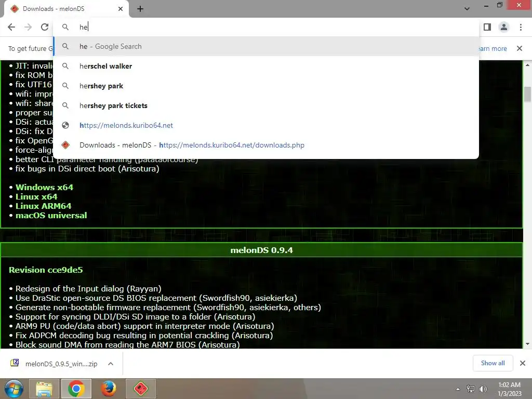
Task: Open the volume speaker tray icon
Action: 483,389
